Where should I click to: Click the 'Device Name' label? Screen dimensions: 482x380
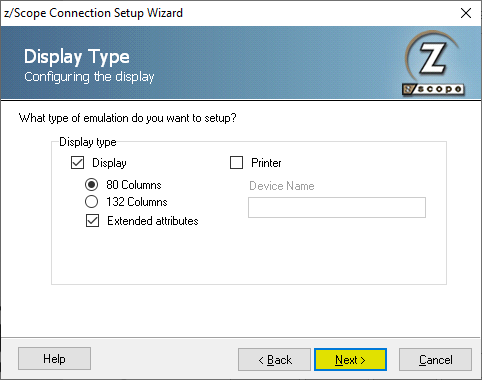point(282,186)
